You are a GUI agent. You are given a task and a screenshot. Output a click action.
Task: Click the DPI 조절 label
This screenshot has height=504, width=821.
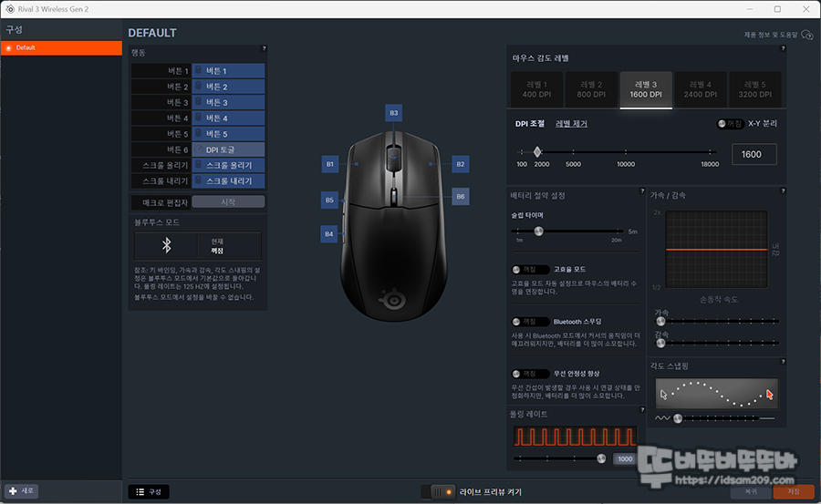click(x=529, y=124)
